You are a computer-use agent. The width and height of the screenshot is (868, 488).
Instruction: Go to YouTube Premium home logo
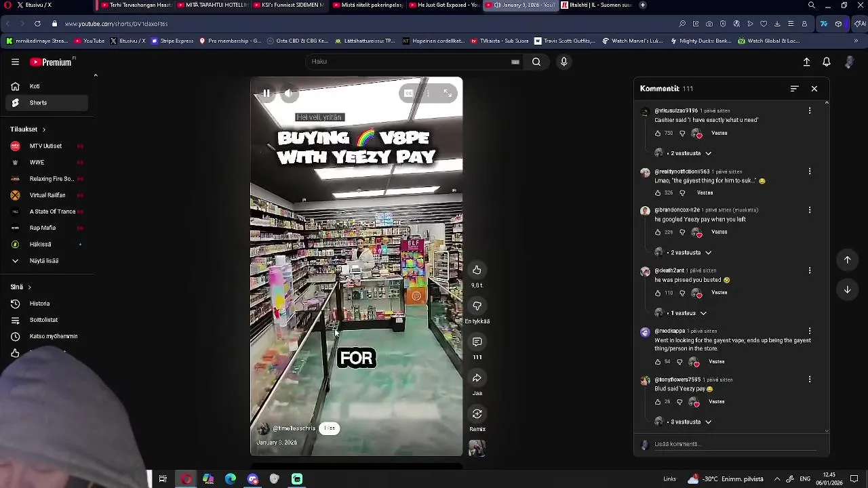coord(52,62)
